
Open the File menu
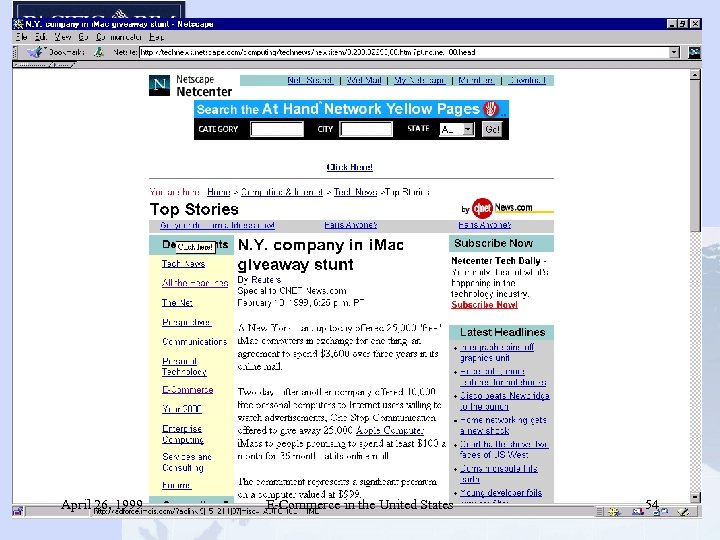21,37
